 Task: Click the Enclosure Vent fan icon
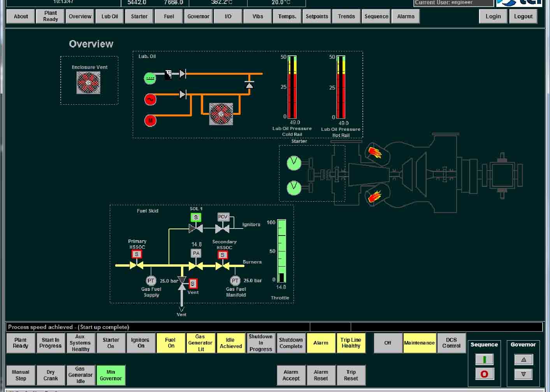point(88,83)
